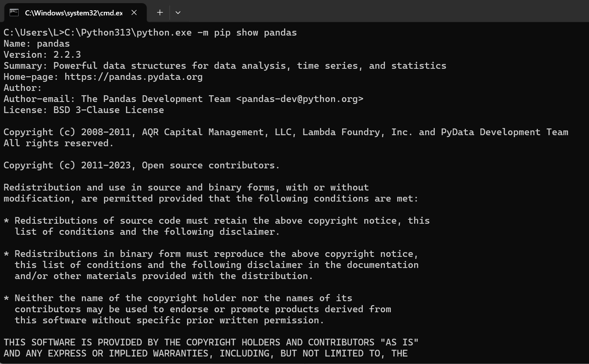Click the AQR Capital Management copyright line

(286, 132)
